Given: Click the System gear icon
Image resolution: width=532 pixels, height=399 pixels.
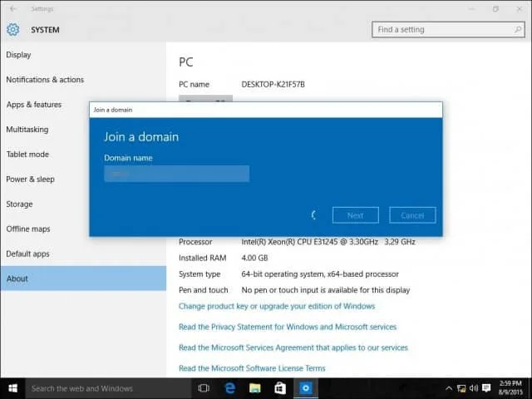Looking at the screenshot, I should [13, 30].
